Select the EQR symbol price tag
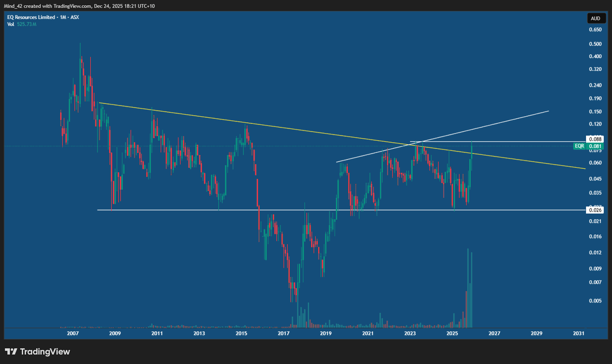 (x=579, y=146)
